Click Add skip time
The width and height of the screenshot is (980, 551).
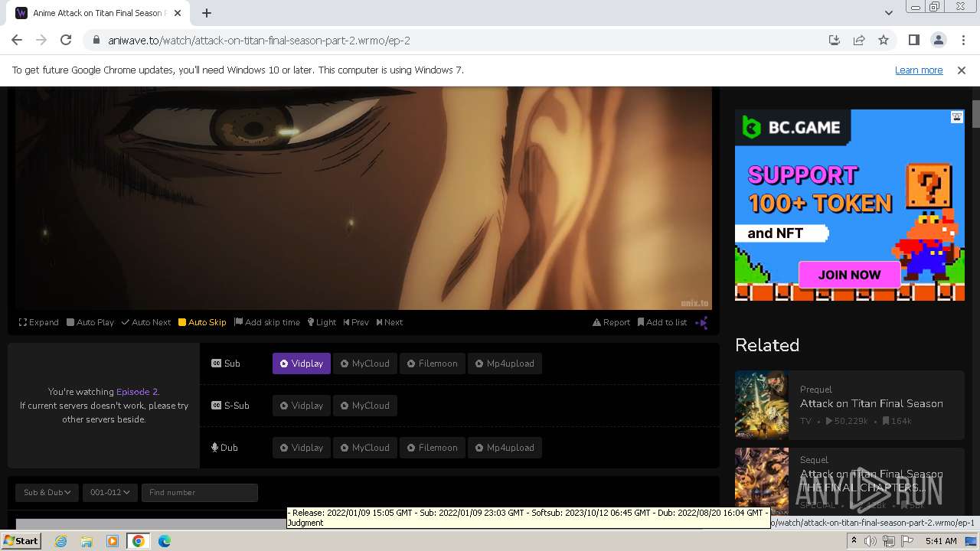tap(267, 322)
